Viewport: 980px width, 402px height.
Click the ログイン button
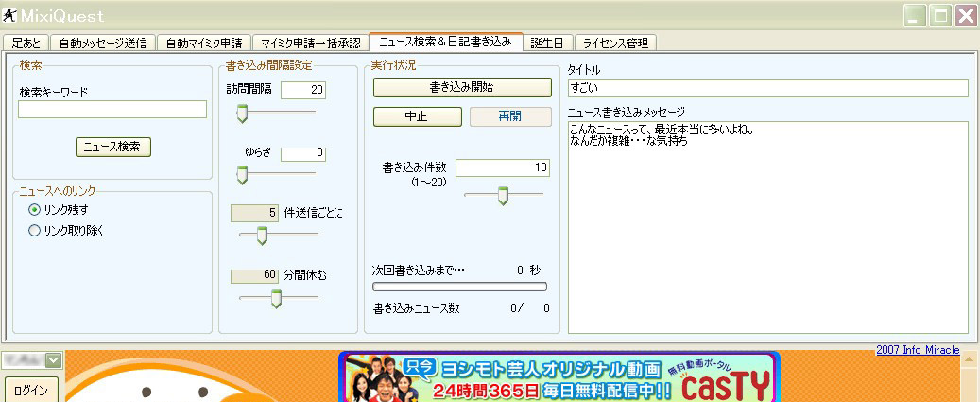(30, 391)
